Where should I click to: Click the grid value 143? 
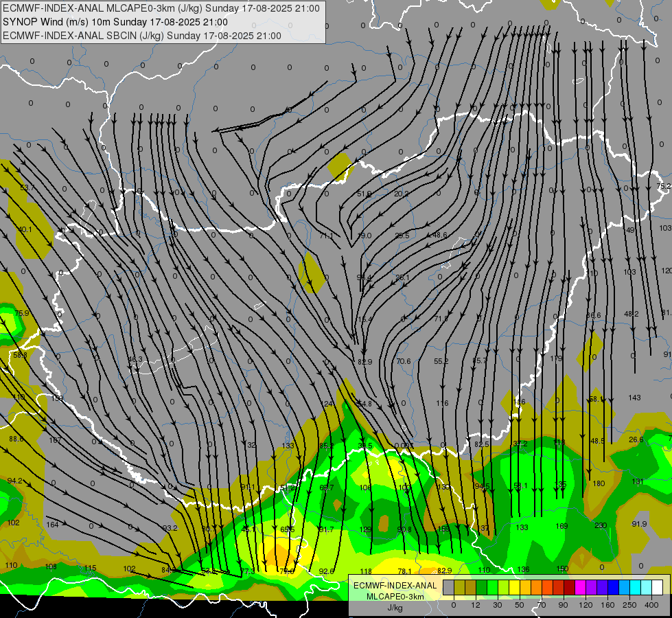coord(634,398)
